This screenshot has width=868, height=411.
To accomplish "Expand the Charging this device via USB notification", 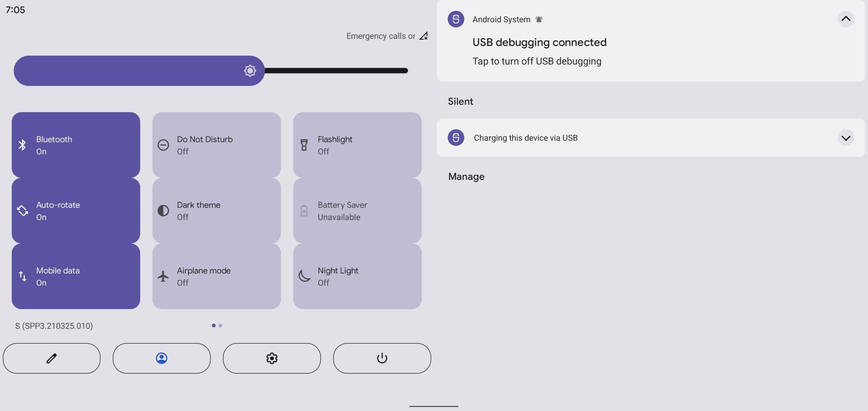I will click(x=846, y=138).
